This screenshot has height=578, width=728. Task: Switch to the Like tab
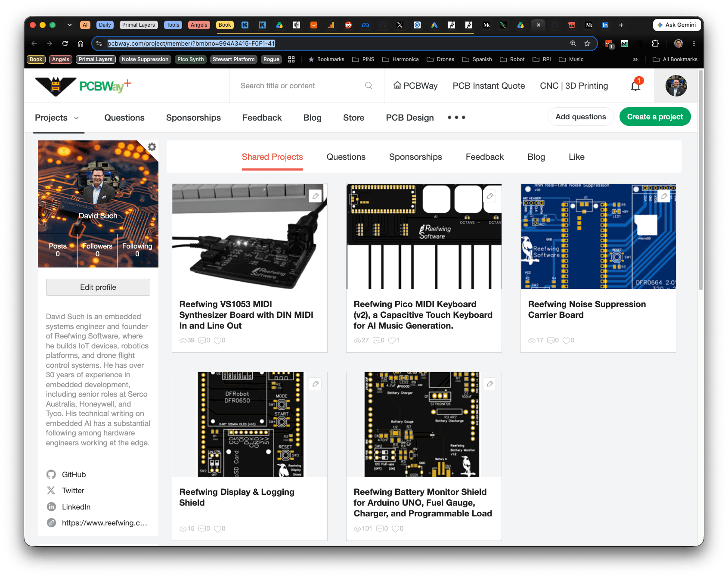(x=576, y=157)
